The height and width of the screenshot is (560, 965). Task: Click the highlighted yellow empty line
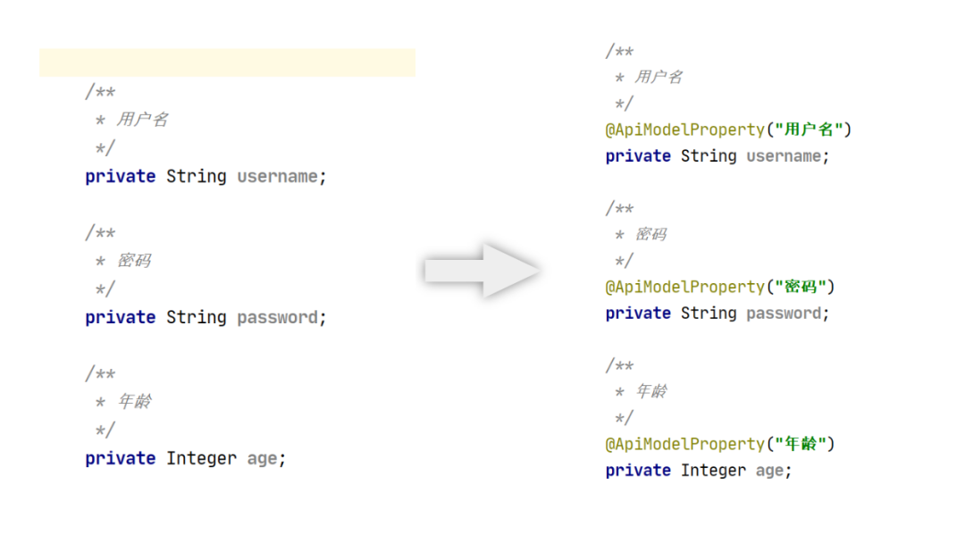(x=227, y=63)
